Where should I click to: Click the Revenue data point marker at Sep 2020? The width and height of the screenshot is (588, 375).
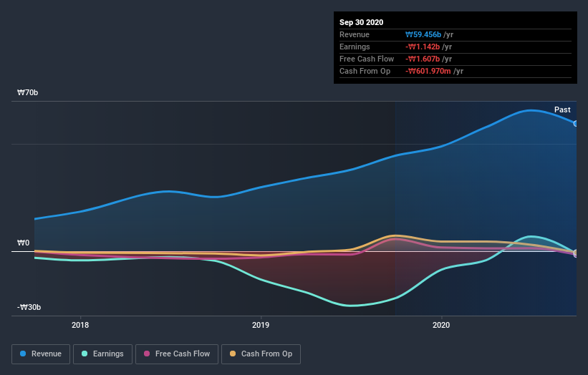[x=576, y=124]
